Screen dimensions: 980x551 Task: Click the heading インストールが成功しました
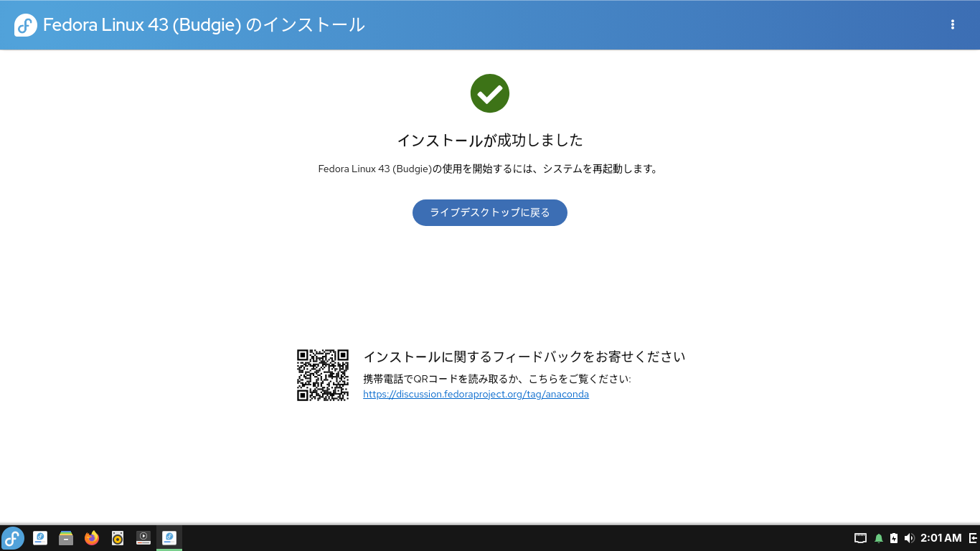pyautogui.click(x=490, y=140)
